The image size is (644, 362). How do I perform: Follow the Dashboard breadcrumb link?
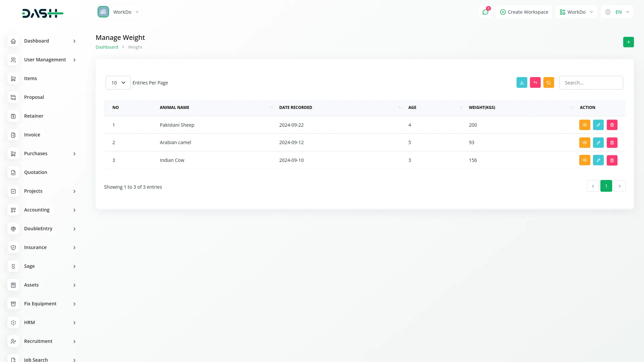point(107,47)
